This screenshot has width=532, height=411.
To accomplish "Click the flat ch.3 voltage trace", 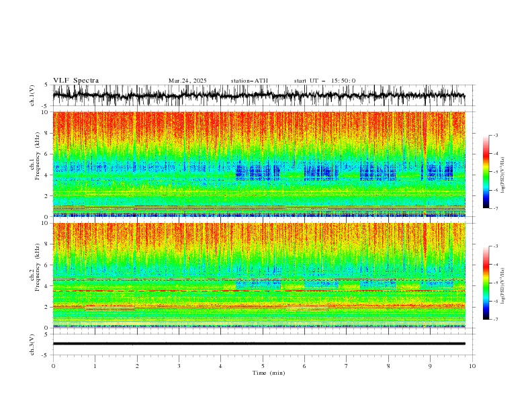I will pyautogui.click(x=259, y=344).
